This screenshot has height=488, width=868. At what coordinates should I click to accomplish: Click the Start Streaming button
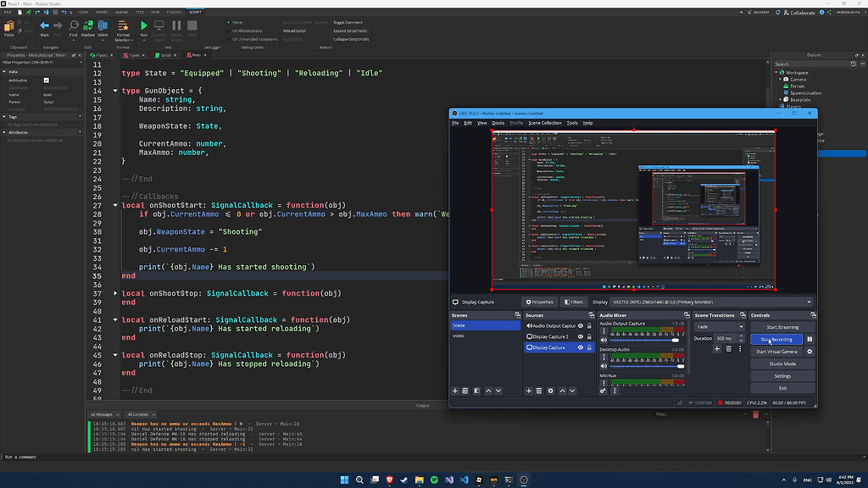(782, 327)
